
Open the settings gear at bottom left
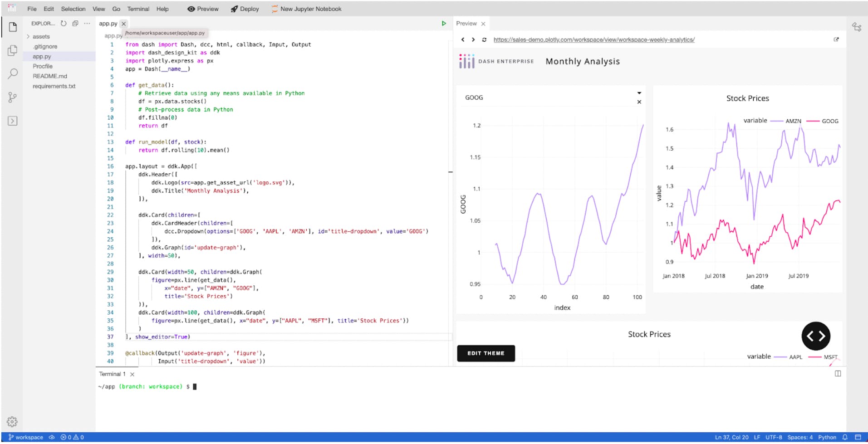pos(11,421)
